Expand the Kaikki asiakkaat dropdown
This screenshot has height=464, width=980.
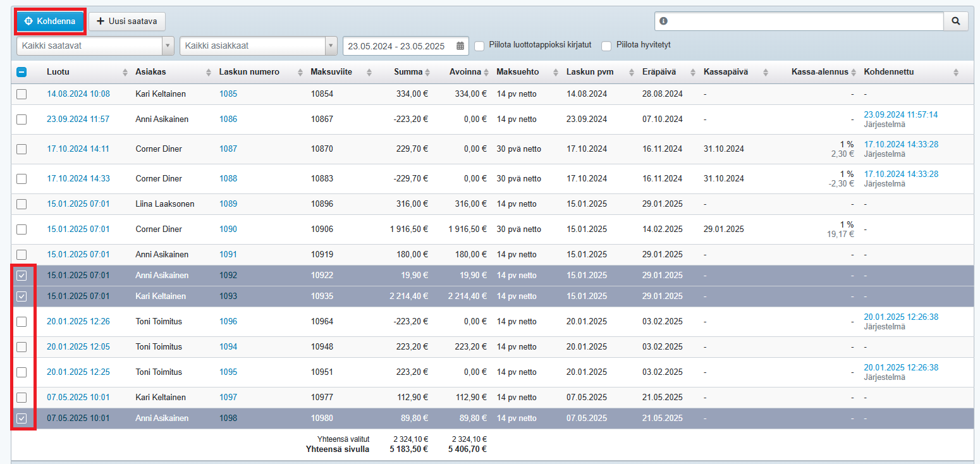point(258,46)
